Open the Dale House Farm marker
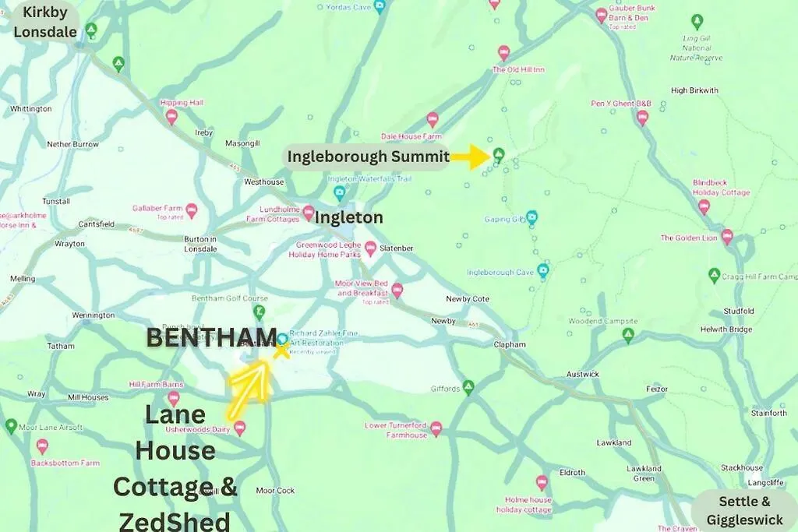 coord(432,119)
